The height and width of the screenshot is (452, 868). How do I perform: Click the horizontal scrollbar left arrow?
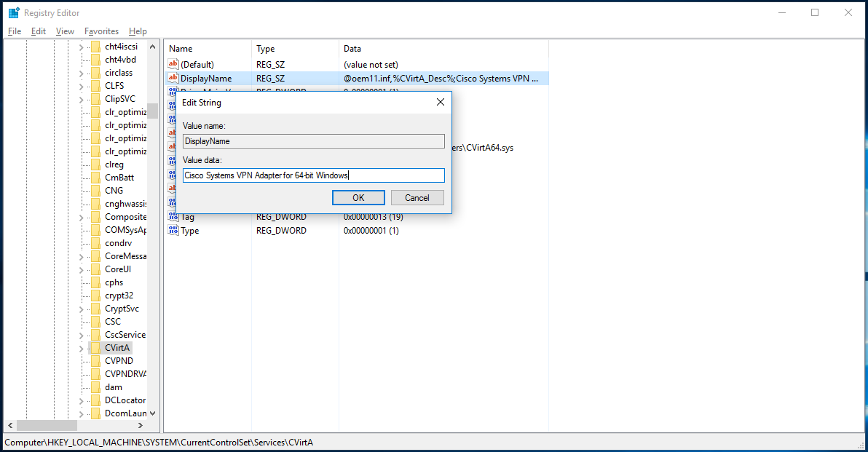coord(10,426)
